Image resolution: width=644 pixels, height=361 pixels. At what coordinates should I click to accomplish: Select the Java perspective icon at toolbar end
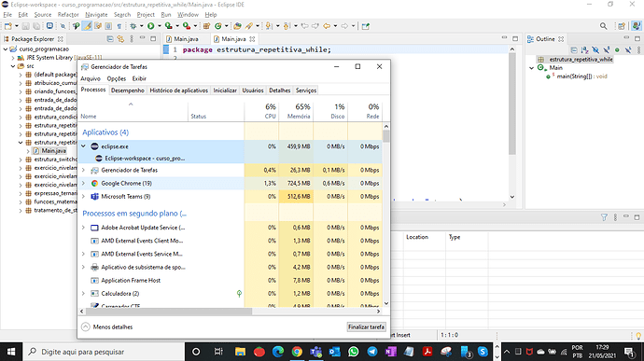point(637,26)
